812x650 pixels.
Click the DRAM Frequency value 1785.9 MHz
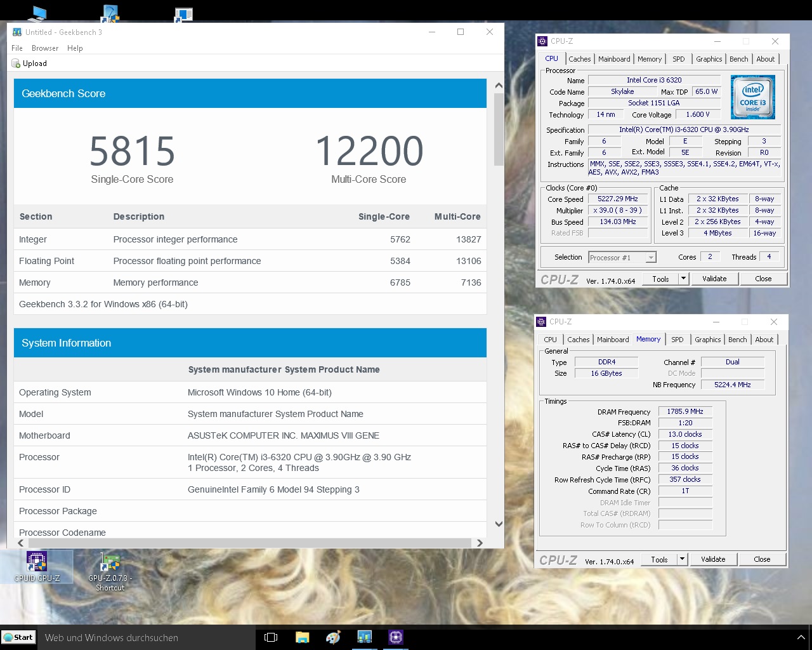pos(685,411)
